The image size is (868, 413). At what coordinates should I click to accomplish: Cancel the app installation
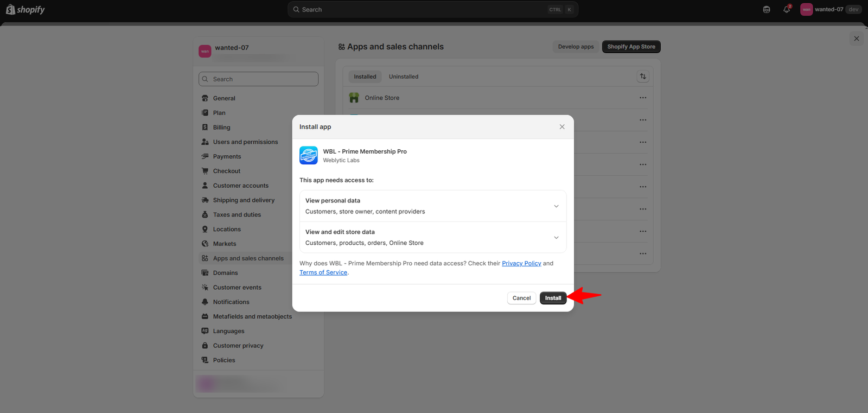coord(521,298)
